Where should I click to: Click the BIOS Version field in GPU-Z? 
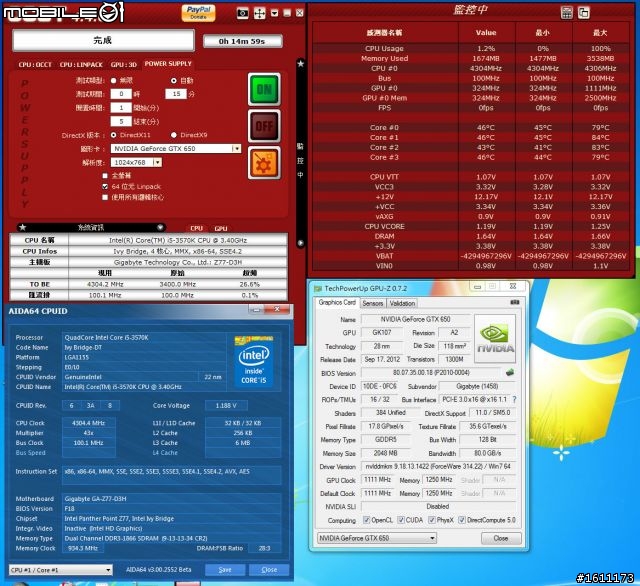click(431, 373)
